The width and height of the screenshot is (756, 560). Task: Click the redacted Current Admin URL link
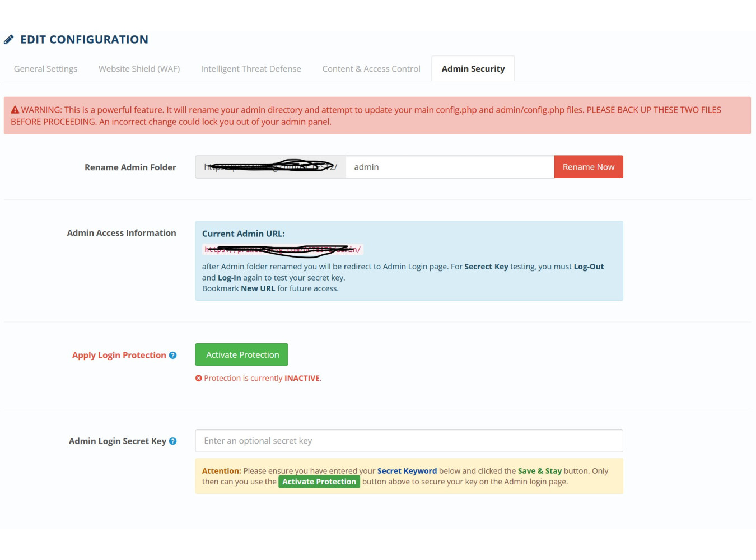coord(282,250)
